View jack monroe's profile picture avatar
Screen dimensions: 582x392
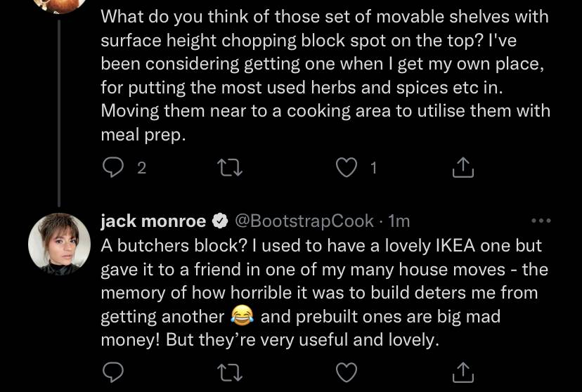click(59, 244)
